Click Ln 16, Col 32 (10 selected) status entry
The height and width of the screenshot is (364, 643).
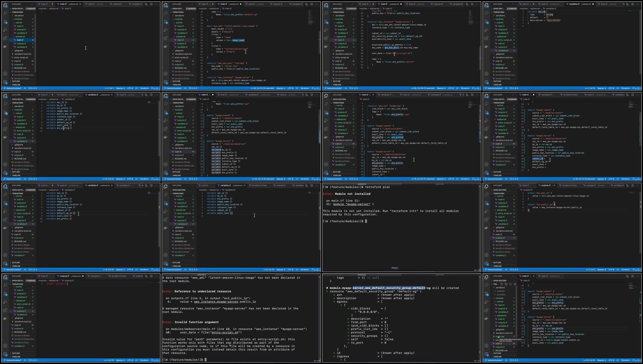(x=423, y=179)
